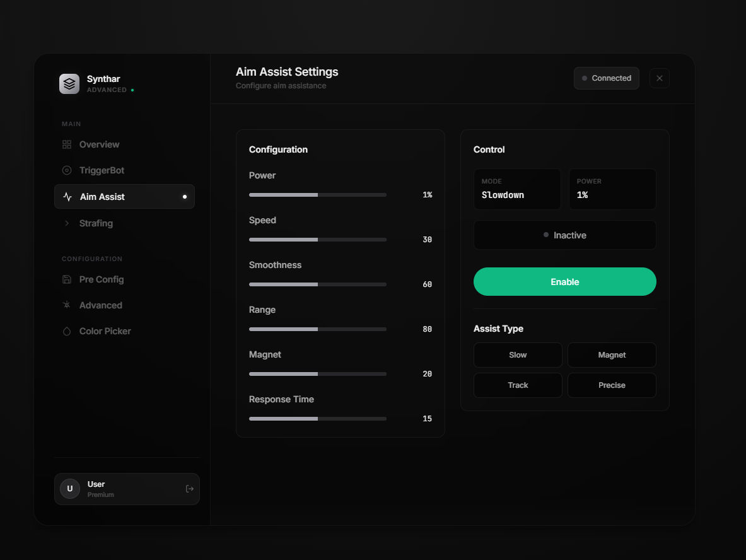Image resolution: width=746 pixels, height=560 pixels.
Task: Select the Overview grid icon
Action: coord(66,144)
